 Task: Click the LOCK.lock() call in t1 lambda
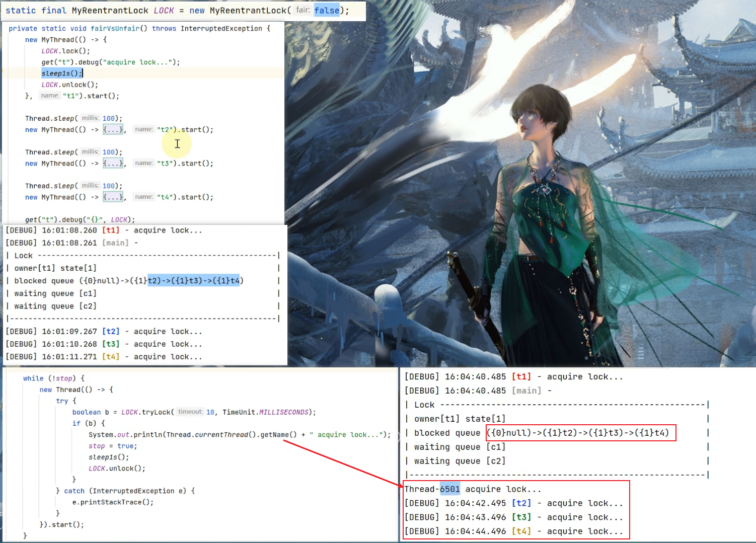pyautogui.click(x=65, y=51)
